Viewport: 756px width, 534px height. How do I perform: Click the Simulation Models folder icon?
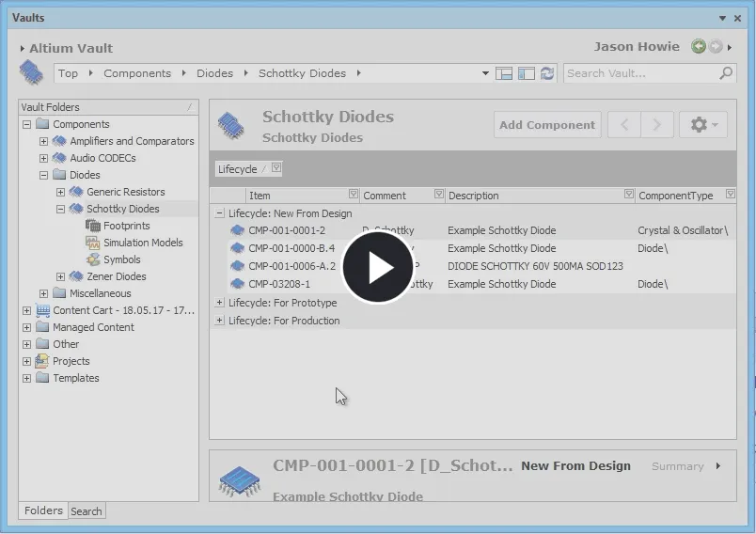tap(92, 243)
